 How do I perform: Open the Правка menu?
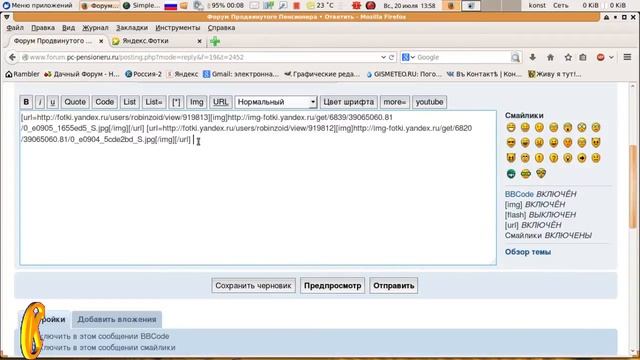(43, 28)
